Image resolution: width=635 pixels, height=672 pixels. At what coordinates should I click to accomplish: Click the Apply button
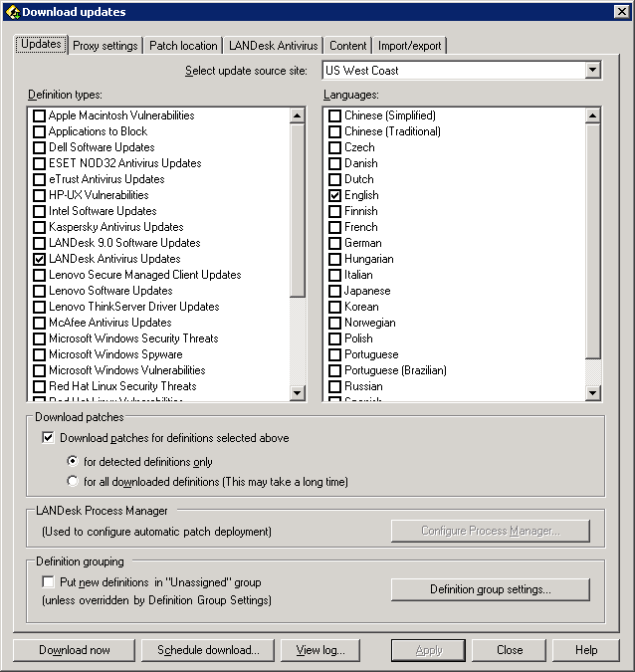click(x=428, y=650)
